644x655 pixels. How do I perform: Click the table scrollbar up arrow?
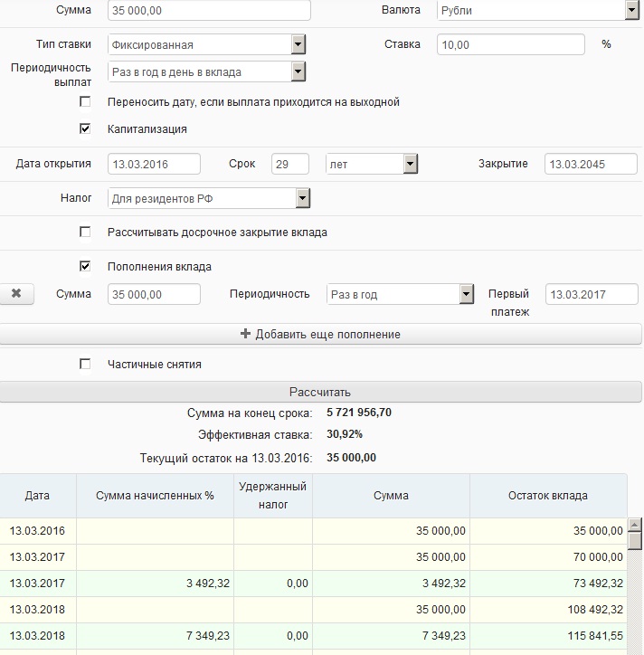635,524
